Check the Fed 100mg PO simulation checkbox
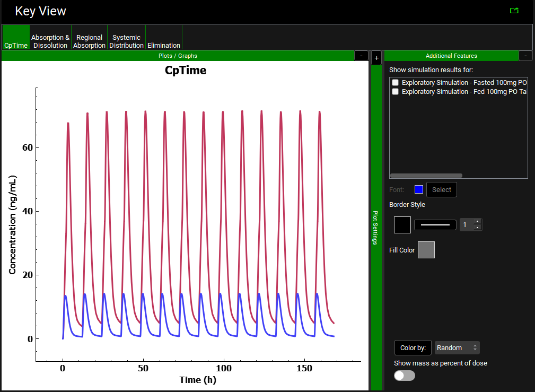535x392 pixels. click(395, 92)
